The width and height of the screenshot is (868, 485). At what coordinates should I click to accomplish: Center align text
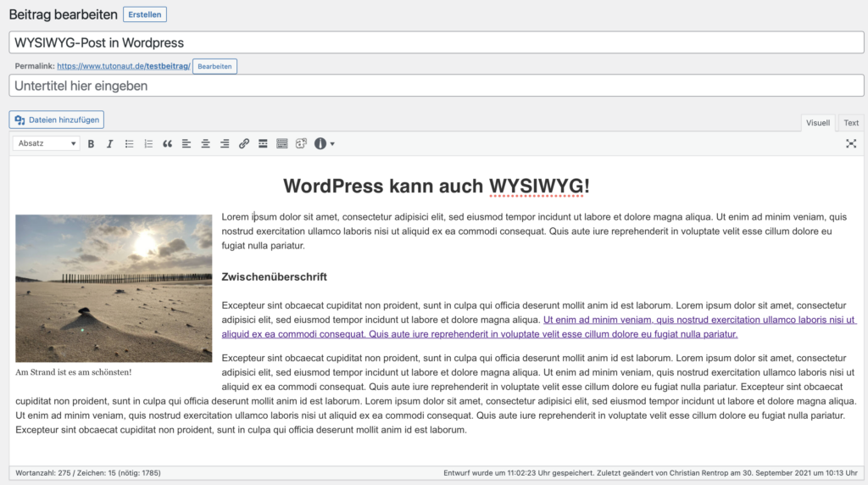click(x=205, y=144)
